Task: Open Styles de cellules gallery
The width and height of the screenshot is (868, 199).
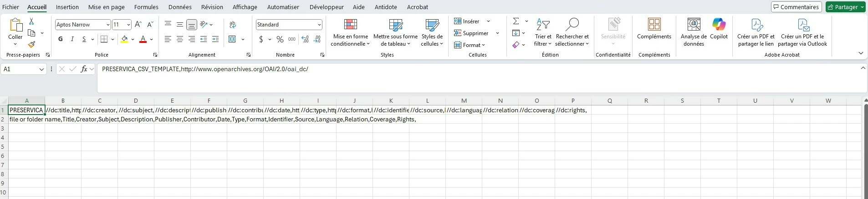Action: [x=432, y=32]
